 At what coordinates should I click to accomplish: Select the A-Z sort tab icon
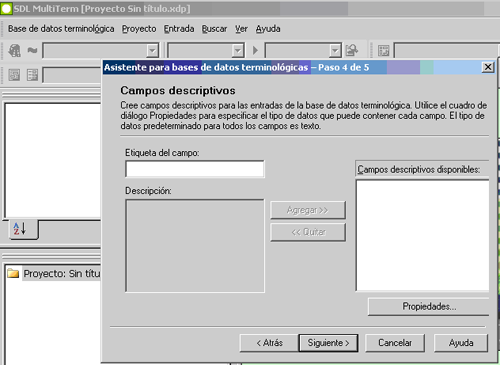pyautogui.click(x=20, y=229)
